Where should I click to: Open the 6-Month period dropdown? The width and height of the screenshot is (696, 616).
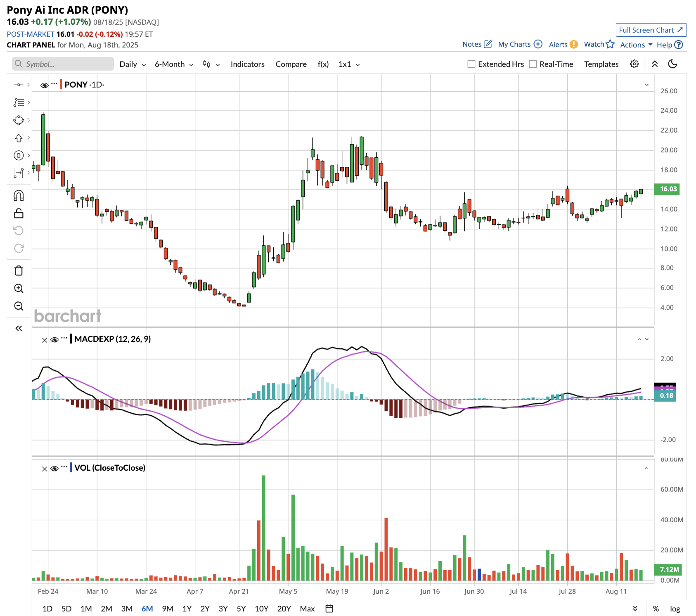(174, 64)
